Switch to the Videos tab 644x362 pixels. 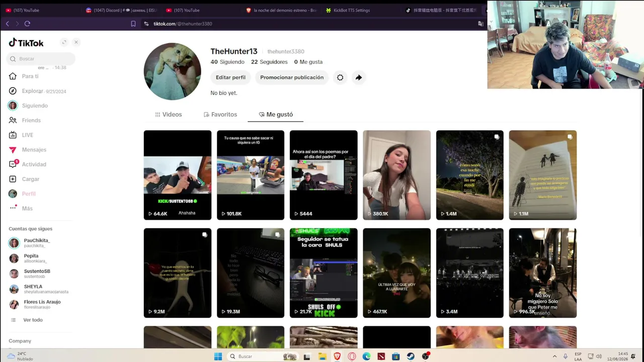coord(169,115)
